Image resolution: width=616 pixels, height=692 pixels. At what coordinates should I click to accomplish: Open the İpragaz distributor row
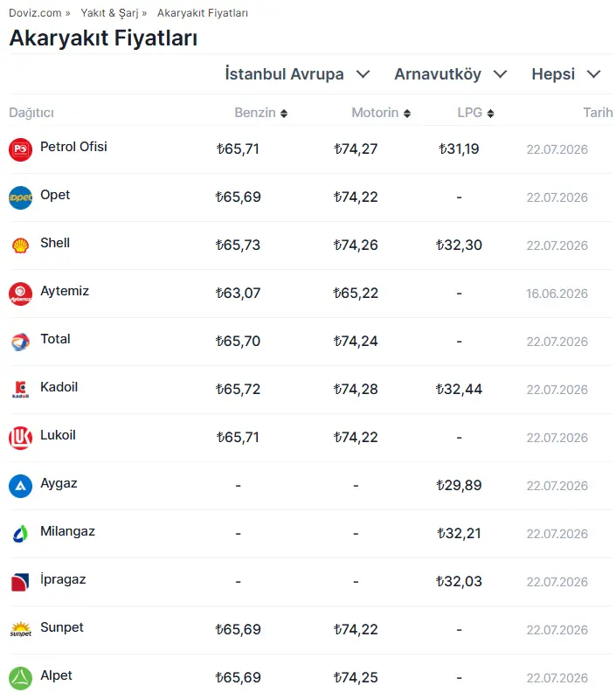click(x=310, y=582)
